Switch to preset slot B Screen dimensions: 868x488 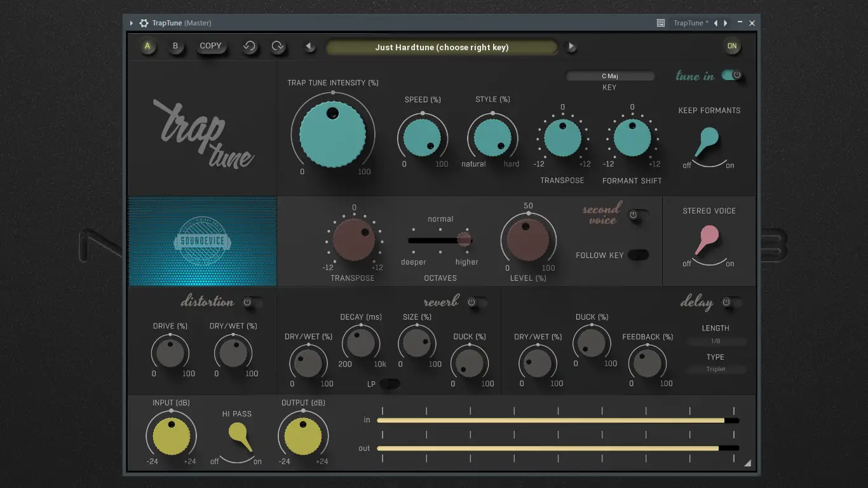pos(176,46)
